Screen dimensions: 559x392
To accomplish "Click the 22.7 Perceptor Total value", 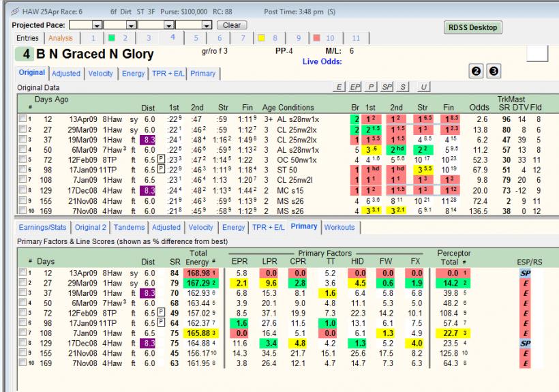I will (x=453, y=333).
